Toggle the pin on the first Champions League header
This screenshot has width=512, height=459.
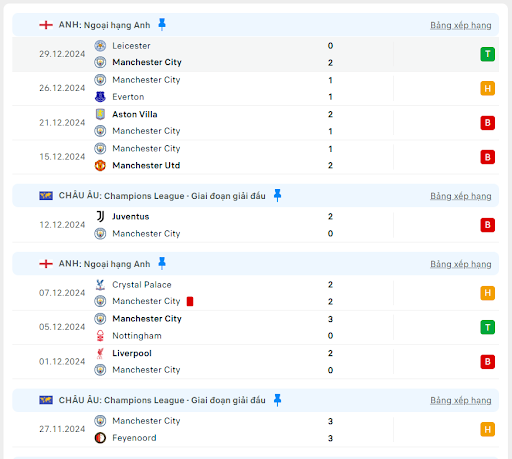(277, 195)
